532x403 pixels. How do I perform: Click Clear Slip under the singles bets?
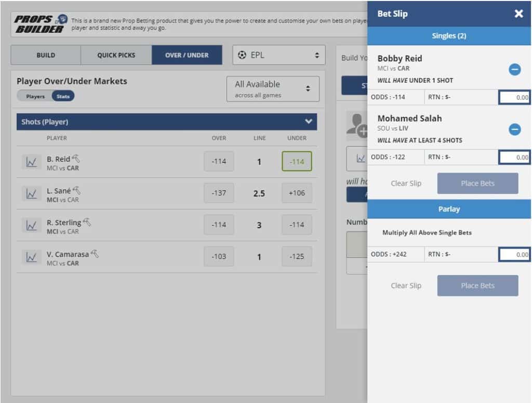pyautogui.click(x=406, y=184)
